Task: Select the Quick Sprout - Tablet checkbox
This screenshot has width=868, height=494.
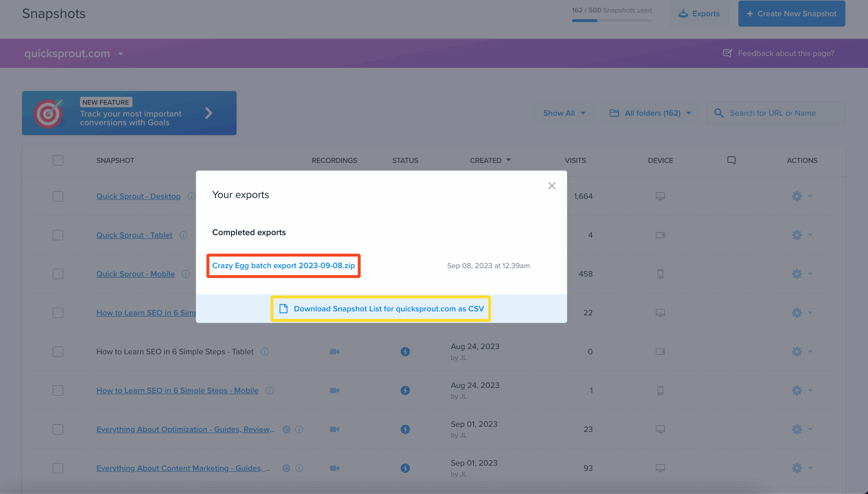Action: tap(58, 235)
